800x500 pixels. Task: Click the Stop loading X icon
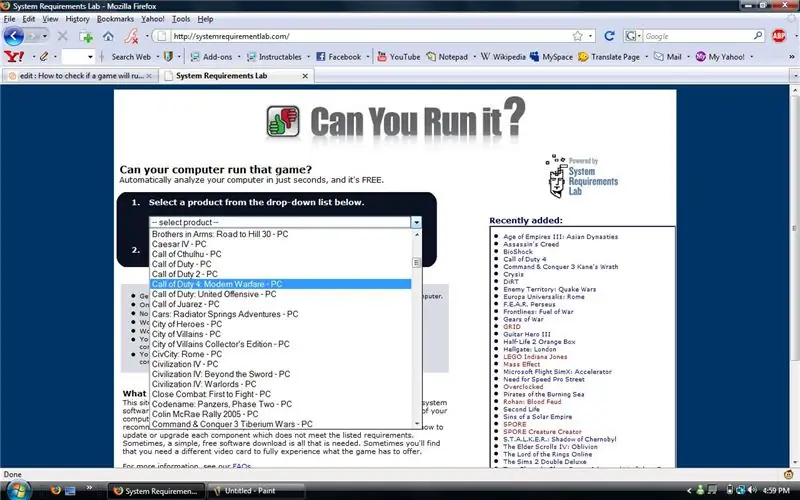[x=62, y=36]
